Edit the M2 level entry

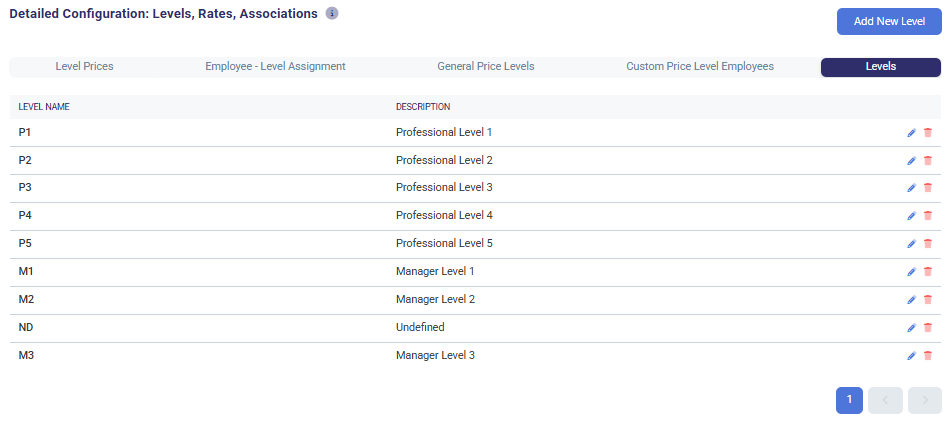[x=911, y=300]
